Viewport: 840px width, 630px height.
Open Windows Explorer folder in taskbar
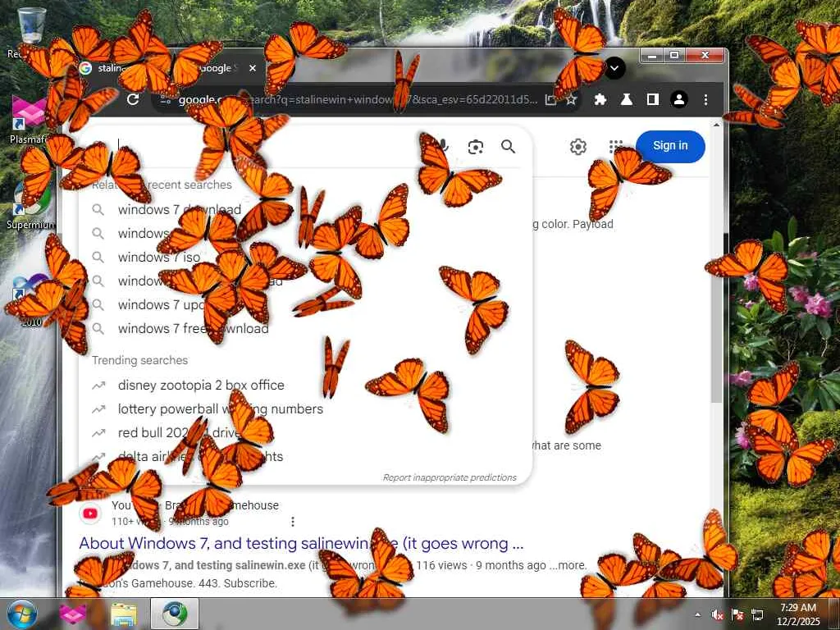(123, 614)
